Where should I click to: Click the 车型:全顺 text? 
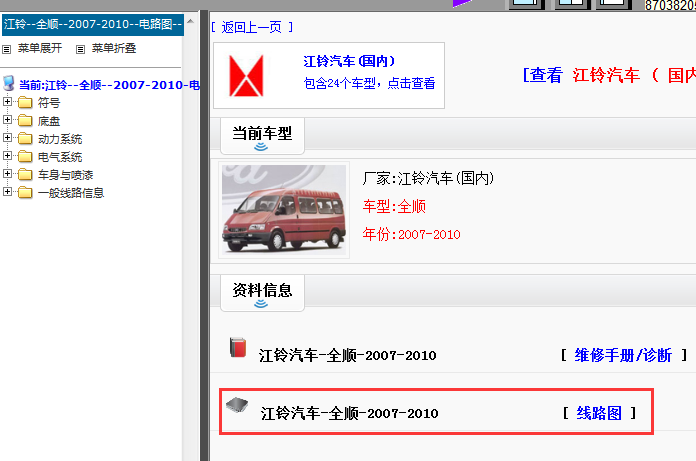[394, 206]
